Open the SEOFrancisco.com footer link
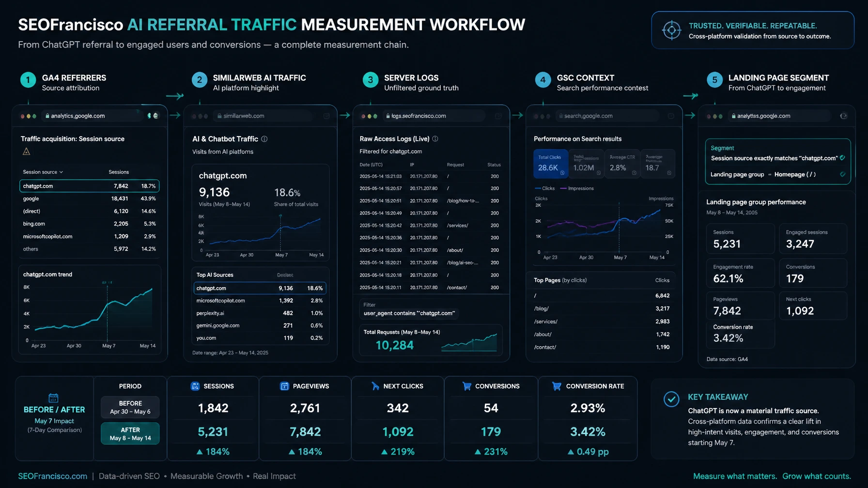This screenshot has height=488, width=868. [x=53, y=476]
